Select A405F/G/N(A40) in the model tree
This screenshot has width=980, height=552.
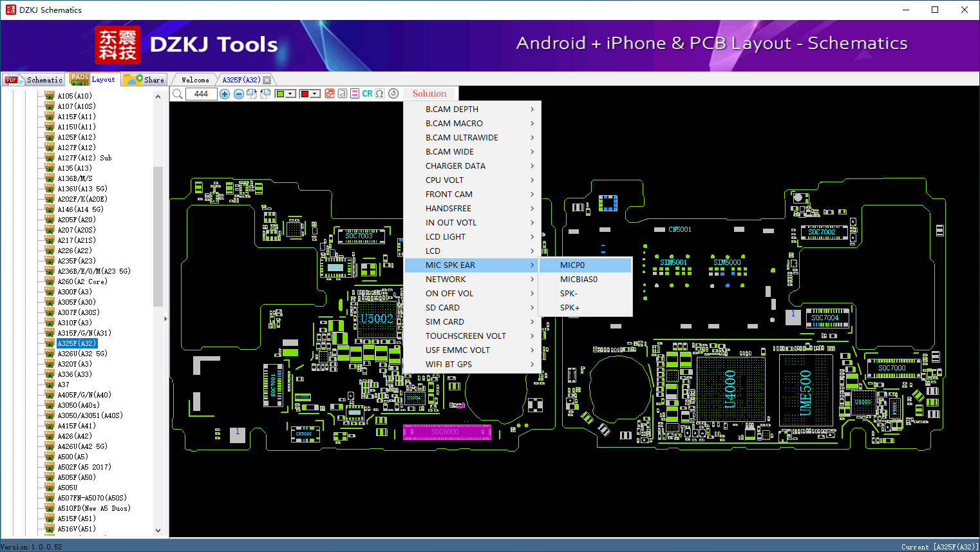pyautogui.click(x=84, y=395)
